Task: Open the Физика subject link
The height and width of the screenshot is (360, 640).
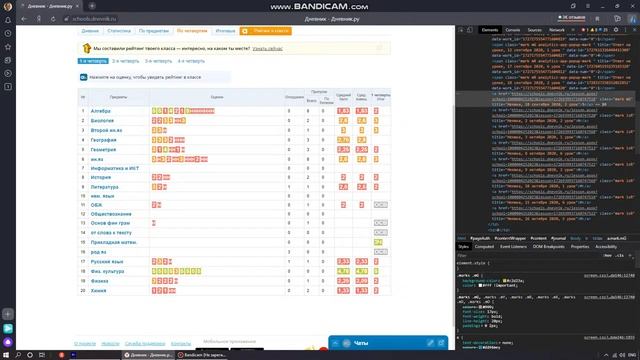Action: coord(100,281)
